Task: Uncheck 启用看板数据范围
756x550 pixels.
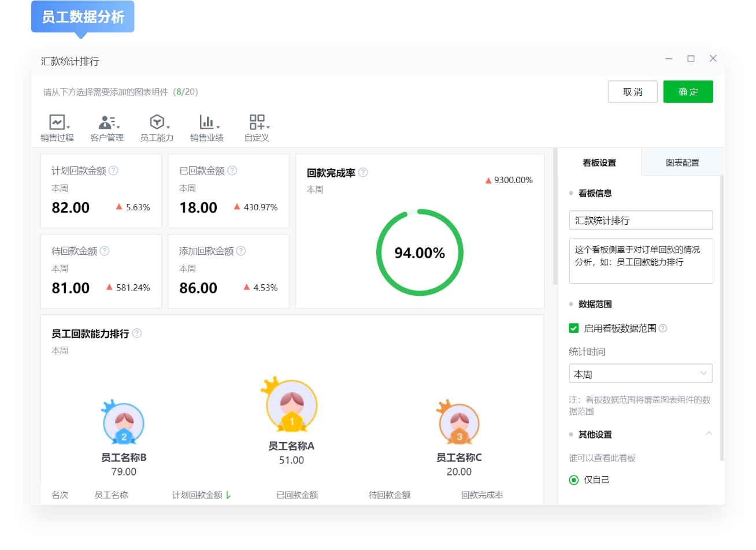Action: click(573, 328)
